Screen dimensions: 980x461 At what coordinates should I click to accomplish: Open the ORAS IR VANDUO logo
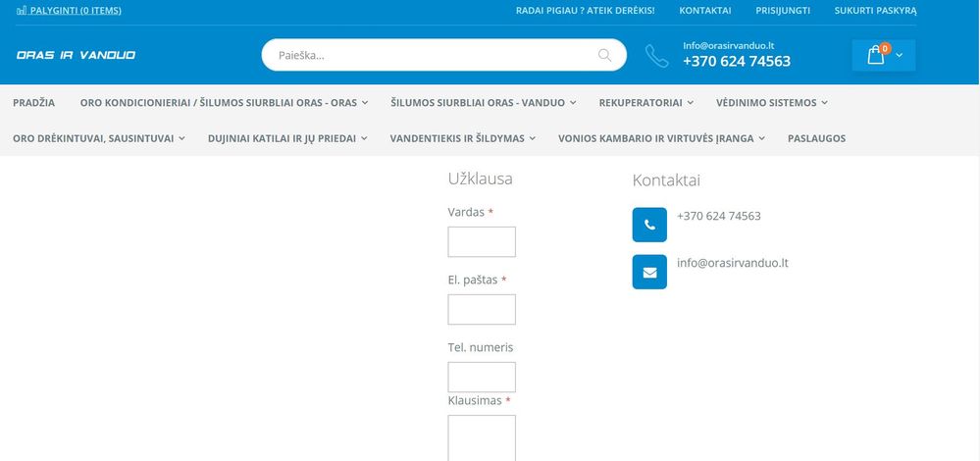[x=76, y=55]
